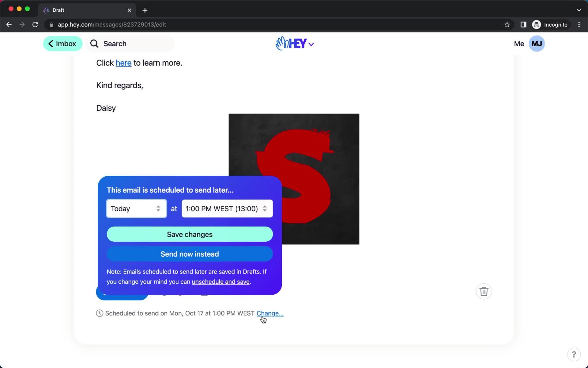
Task: Click the help question mark icon
Action: [574, 354]
